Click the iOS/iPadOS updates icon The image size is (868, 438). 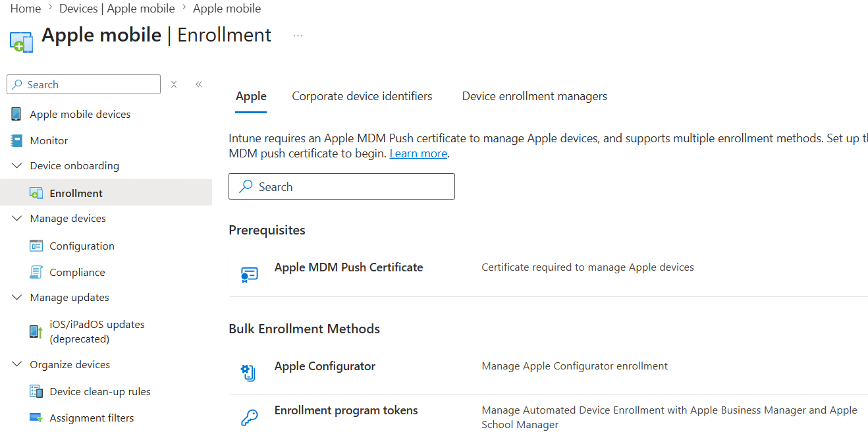click(36, 331)
